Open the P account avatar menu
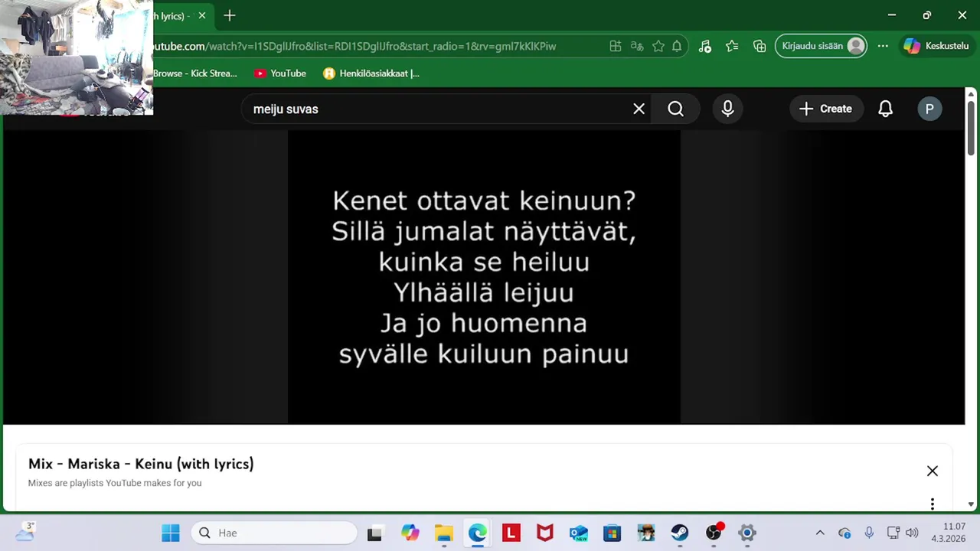980x551 pixels. (929, 109)
